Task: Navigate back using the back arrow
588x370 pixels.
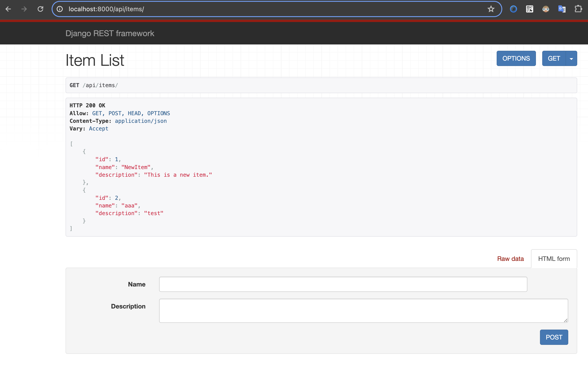Action: click(9, 9)
